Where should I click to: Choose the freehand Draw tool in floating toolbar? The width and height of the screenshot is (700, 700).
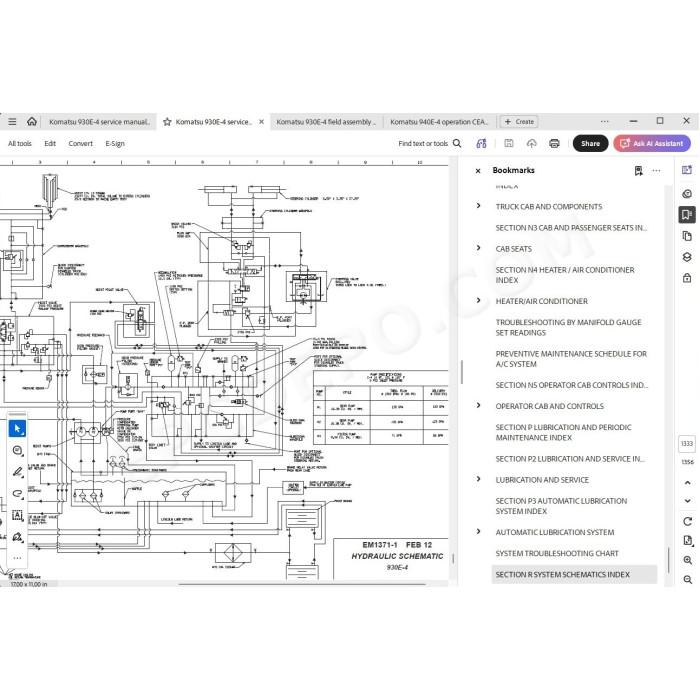tap(17, 493)
